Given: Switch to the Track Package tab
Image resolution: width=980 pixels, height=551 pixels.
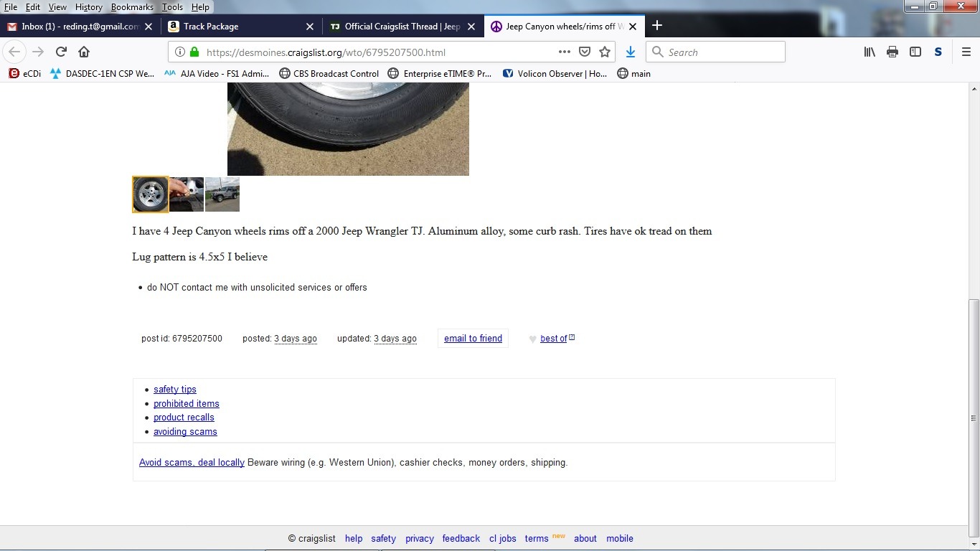Looking at the screenshot, I should click(237, 27).
